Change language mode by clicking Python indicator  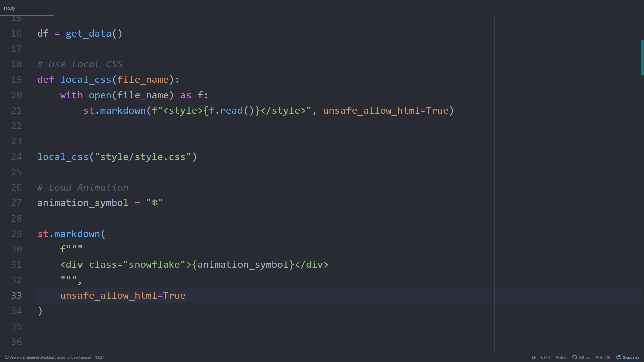click(x=561, y=357)
